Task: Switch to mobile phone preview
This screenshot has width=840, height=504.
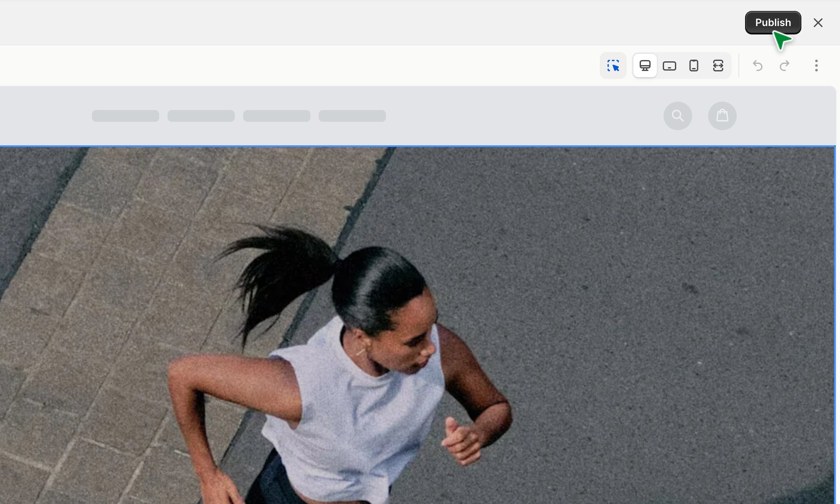Action: click(x=693, y=66)
